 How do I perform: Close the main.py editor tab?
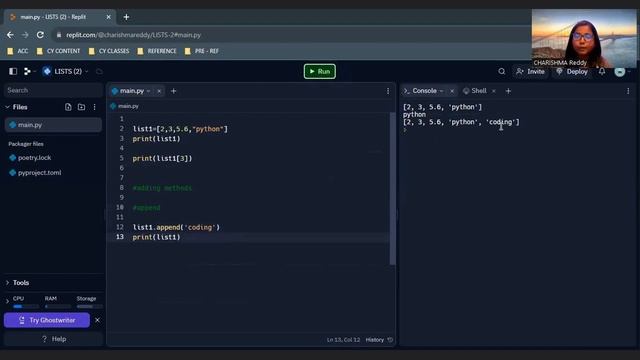159,91
